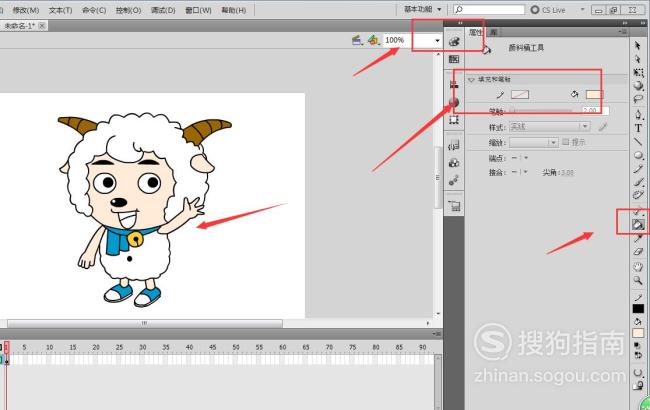
Task: Toggle the 提示 hinting checkbox
Action: tap(566, 142)
